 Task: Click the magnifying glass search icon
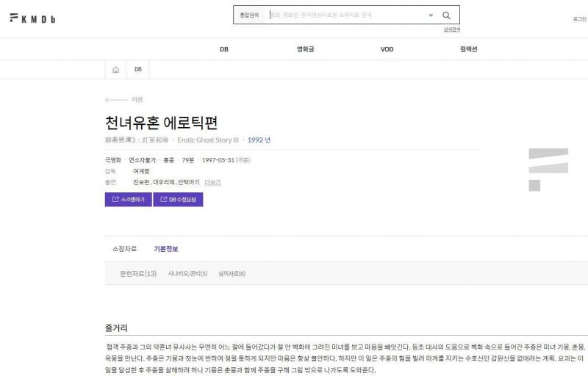(446, 15)
